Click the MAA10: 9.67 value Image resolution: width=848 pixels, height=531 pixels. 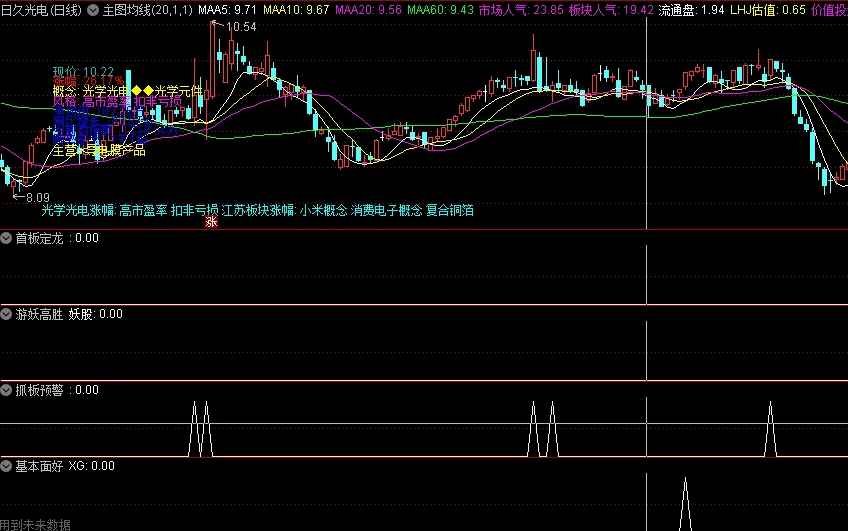click(296, 10)
